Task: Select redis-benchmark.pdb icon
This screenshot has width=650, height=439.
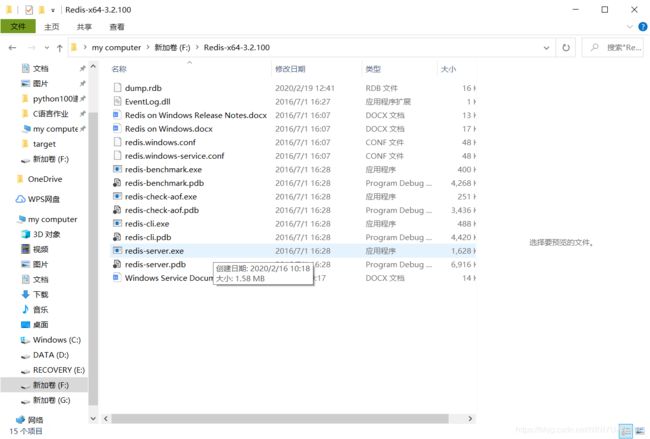Action: pyautogui.click(x=117, y=183)
